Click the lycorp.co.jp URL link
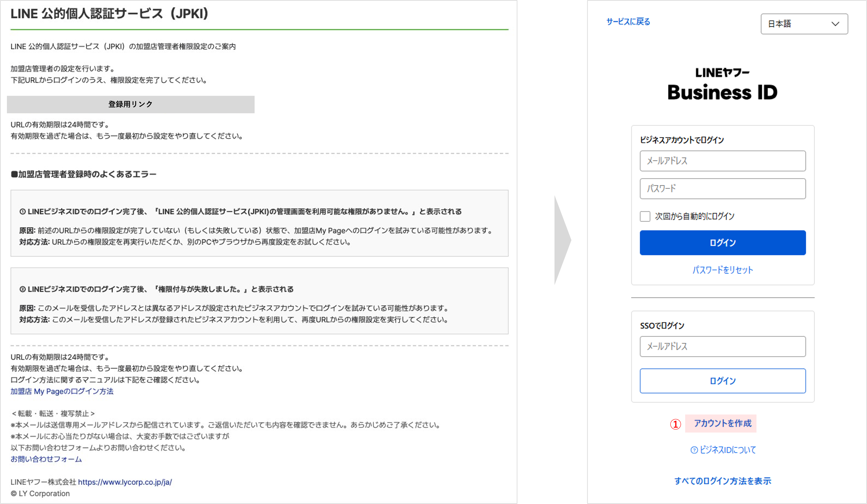The image size is (867, 504). click(125, 482)
